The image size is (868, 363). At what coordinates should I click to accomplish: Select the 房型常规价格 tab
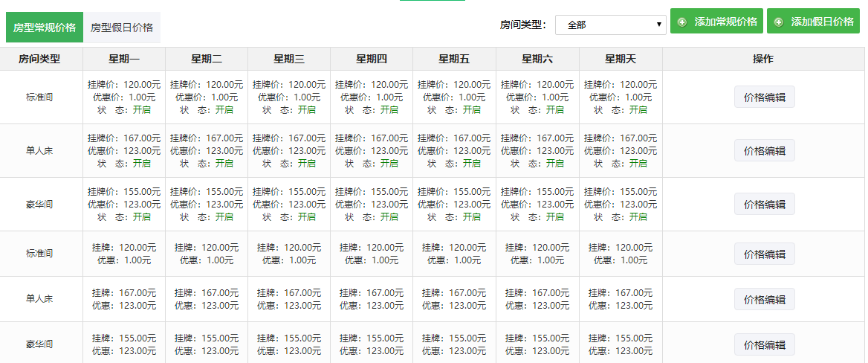pos(45,28)
